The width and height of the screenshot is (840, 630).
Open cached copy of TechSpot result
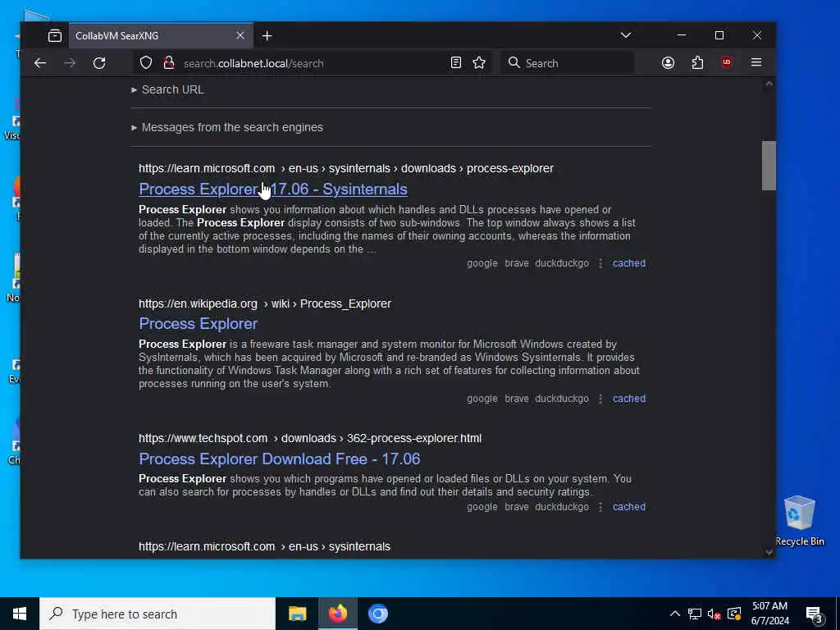coord(629,507)
